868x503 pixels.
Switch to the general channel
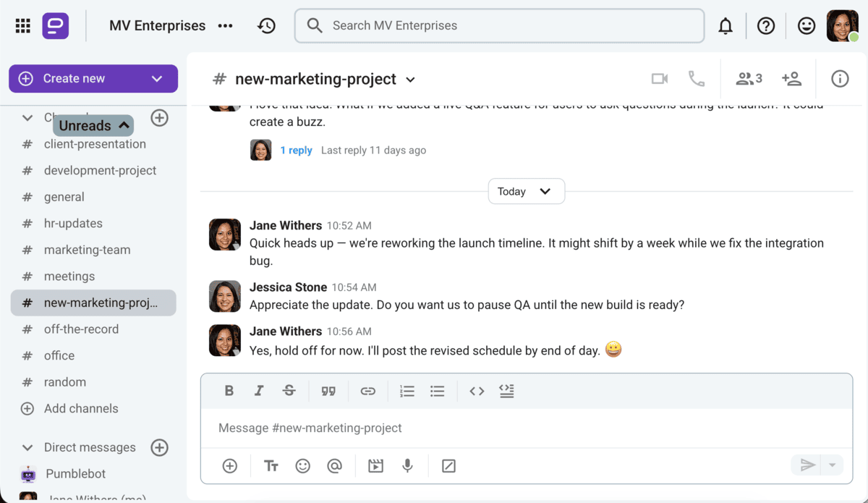point(64,196)
